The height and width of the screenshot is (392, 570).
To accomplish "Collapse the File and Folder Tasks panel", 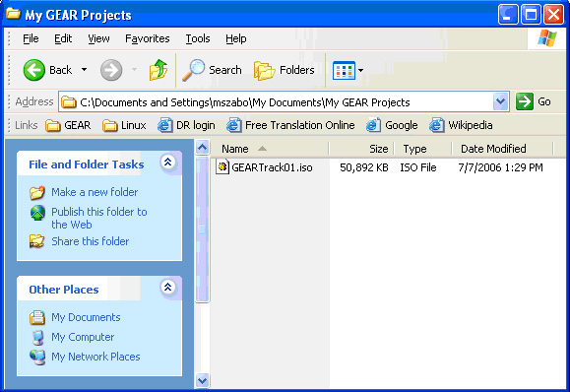I will click(168, 163).
